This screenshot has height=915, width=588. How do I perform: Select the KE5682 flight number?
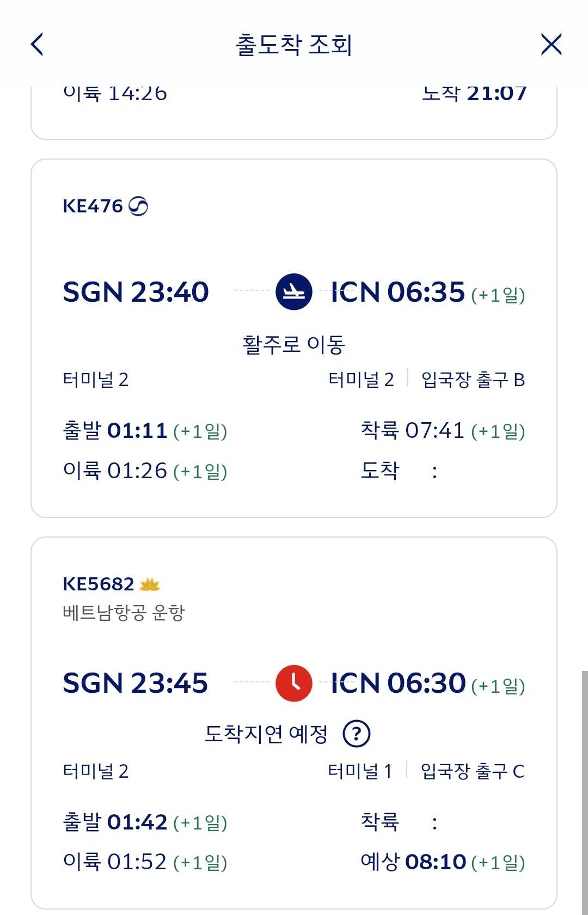pyautogui.click(x=98, y=584)
